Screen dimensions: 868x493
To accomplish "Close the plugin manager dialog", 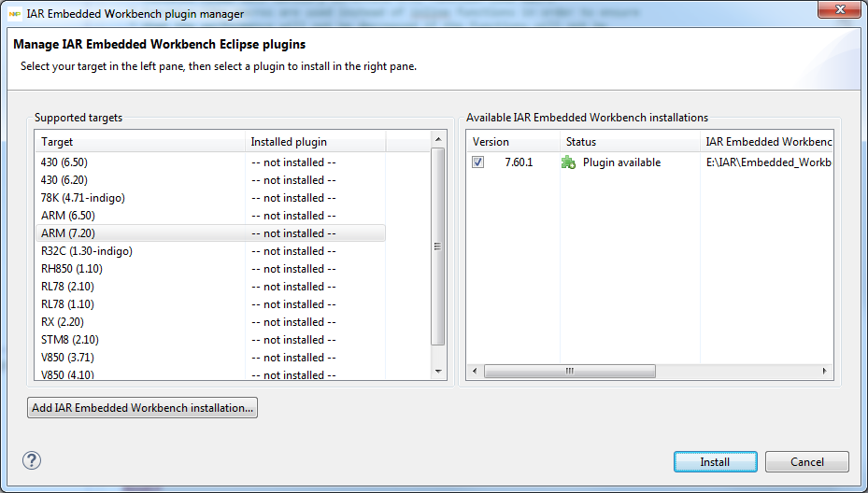I will pyautogui.click(x=840, y=8).
